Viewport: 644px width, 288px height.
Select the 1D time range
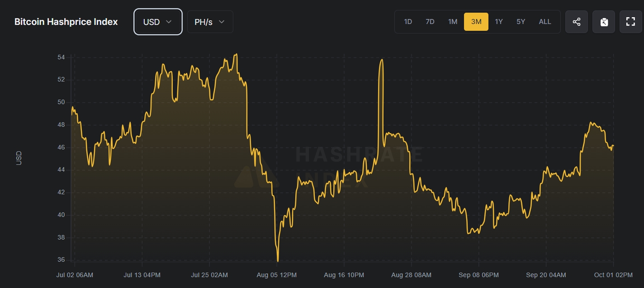[408, 22]
